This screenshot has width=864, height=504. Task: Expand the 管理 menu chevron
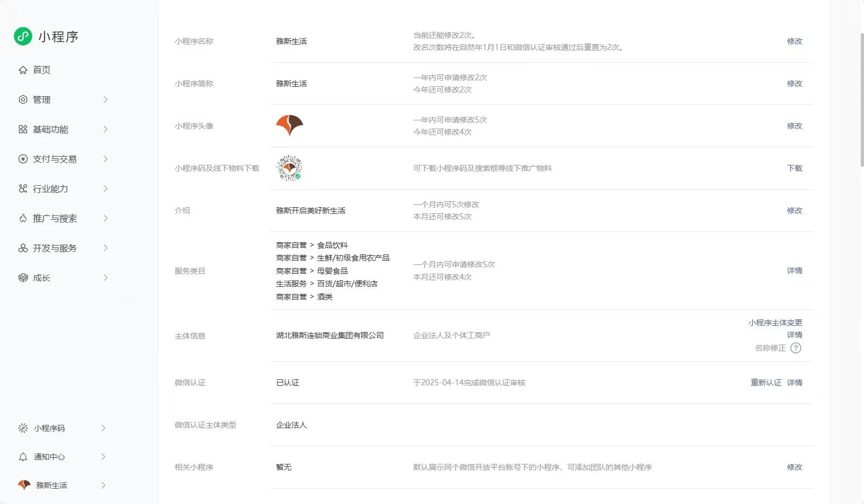(105, 99)
